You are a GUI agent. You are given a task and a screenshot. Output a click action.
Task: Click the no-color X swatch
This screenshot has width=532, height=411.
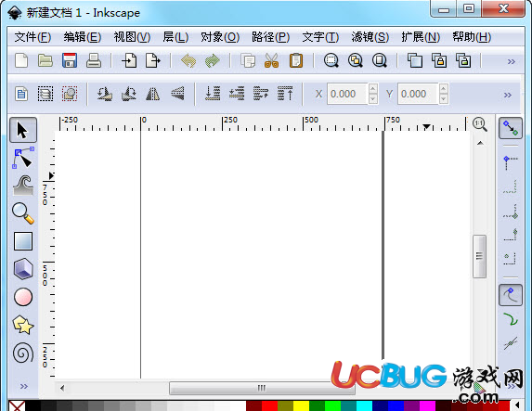(x=17, y=405)
